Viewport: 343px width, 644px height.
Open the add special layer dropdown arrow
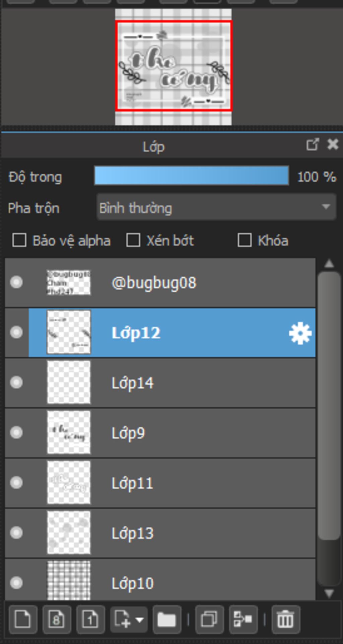140,620
